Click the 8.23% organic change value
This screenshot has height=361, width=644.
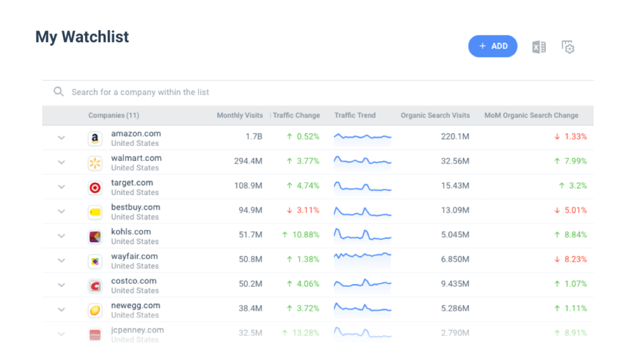575,260
